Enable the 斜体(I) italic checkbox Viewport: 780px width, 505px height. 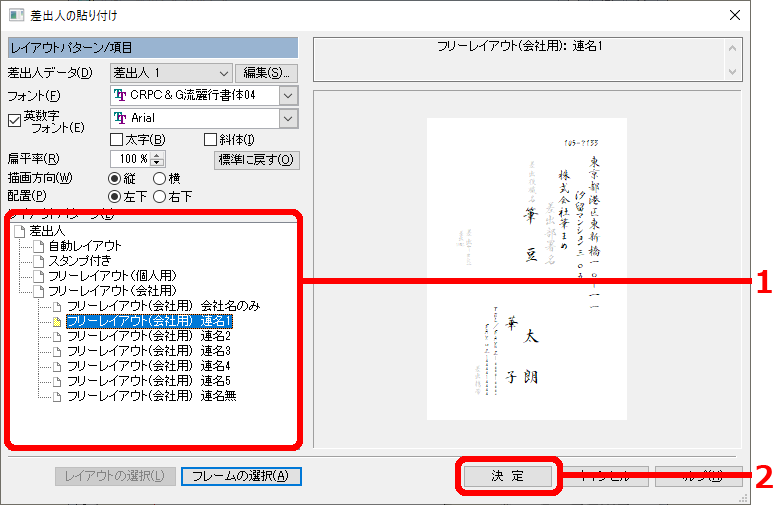pyautogui.click(x=210, y=140)
